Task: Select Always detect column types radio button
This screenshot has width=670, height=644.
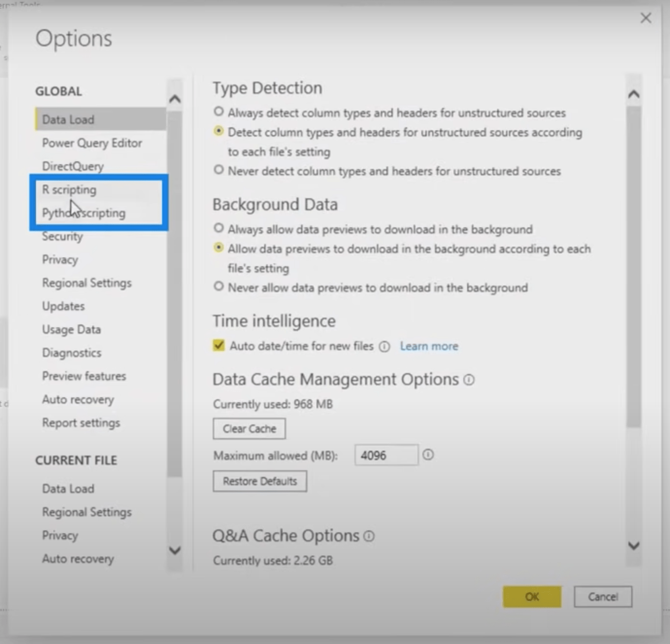Action: [x=219, y=112]
